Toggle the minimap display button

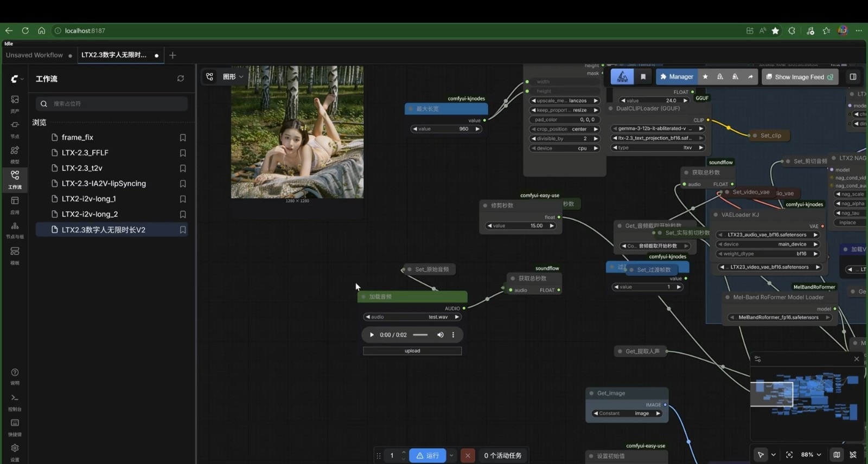click(837, 455)
